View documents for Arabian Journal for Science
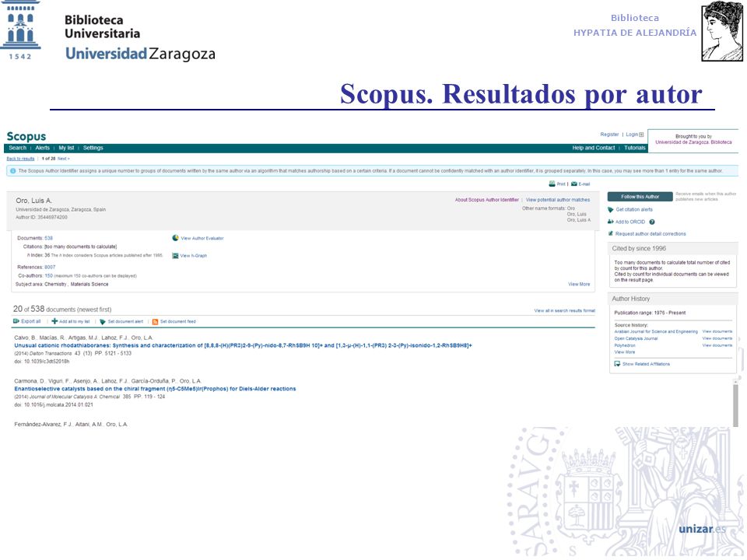The width and height of the screenshot is (747, 560). click(717, 331)
